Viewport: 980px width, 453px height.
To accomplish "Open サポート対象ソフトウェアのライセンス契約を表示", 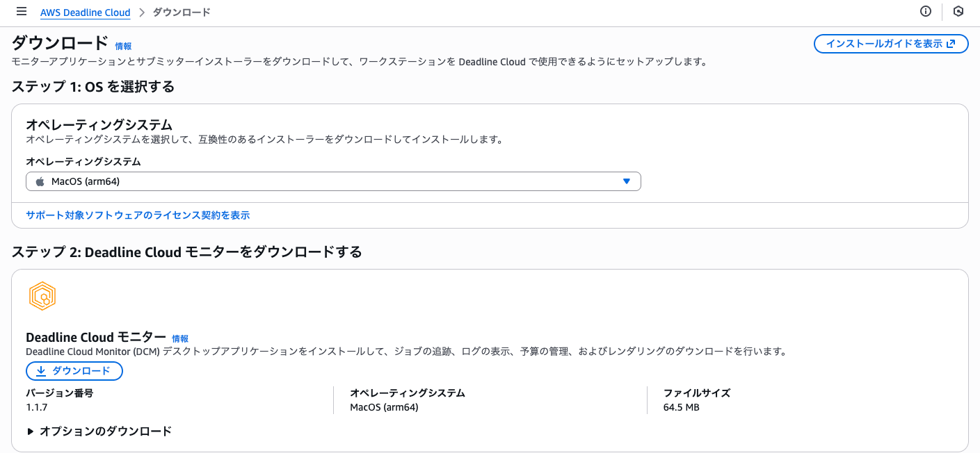I will coord(137,215).
